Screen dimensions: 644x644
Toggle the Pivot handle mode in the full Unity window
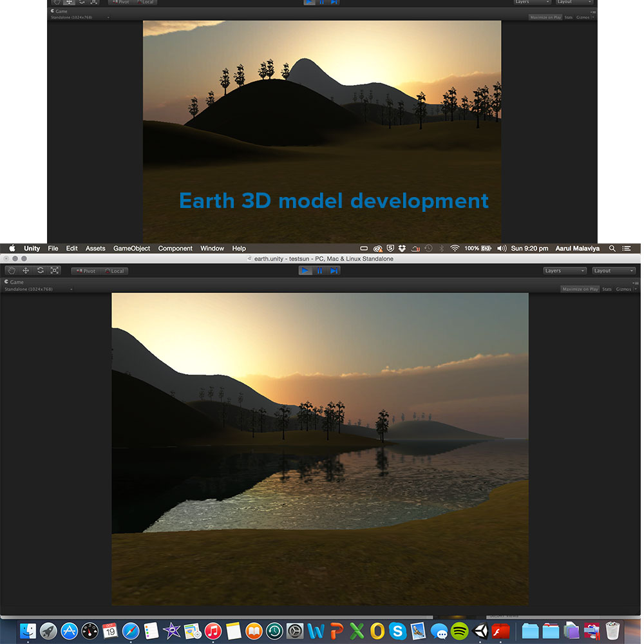(x=85, y=271)
